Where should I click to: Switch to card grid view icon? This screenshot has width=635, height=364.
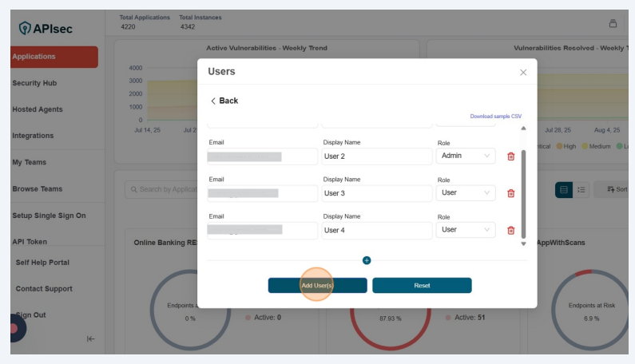point(563,189)
